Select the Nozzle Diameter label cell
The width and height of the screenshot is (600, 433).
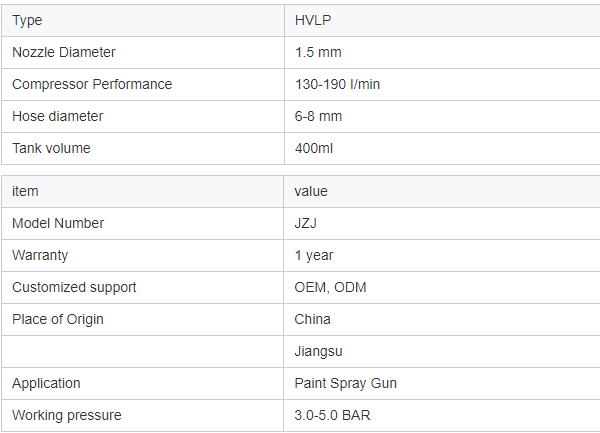coord(64,52)
